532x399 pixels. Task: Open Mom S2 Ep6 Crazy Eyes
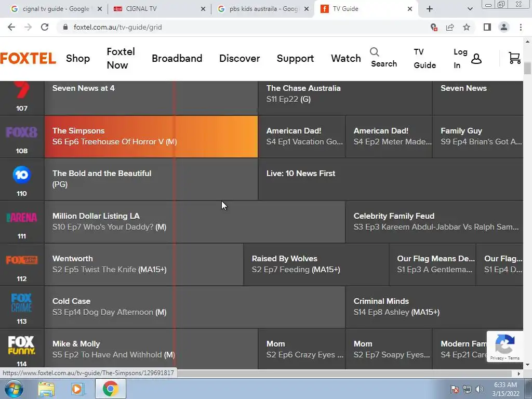coord(302,349)
